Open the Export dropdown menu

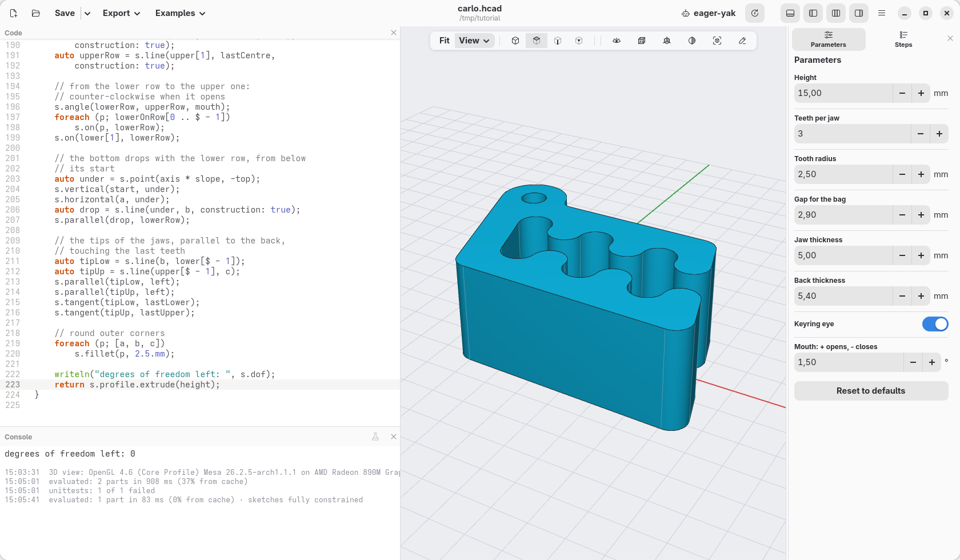[x=121, y=13]
